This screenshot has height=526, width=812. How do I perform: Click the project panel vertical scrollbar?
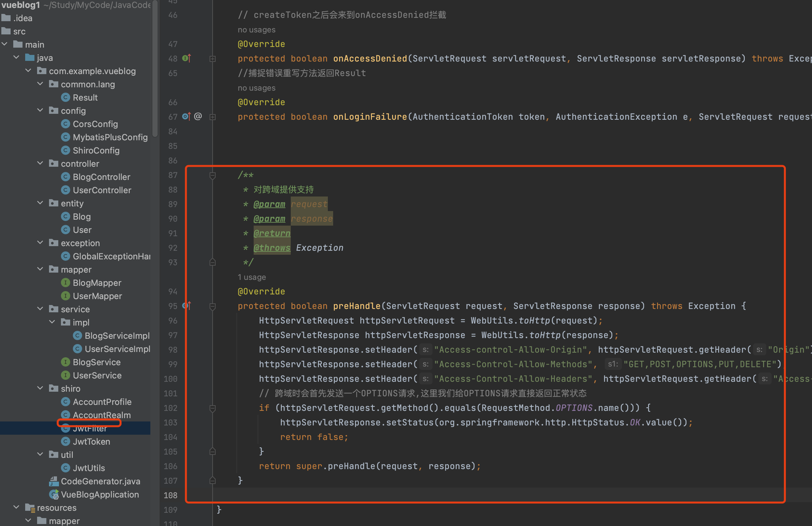[155, 68]
